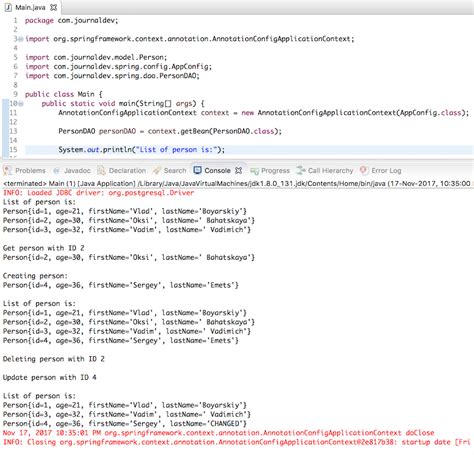Click the Javadoc view icon
Screen dimensions: 474x455
pos(56,171)
